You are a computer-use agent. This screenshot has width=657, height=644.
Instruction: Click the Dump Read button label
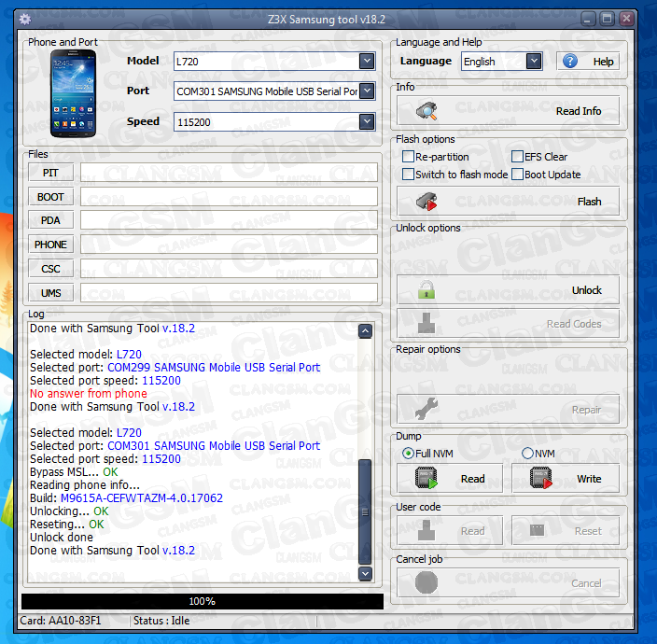472,479
